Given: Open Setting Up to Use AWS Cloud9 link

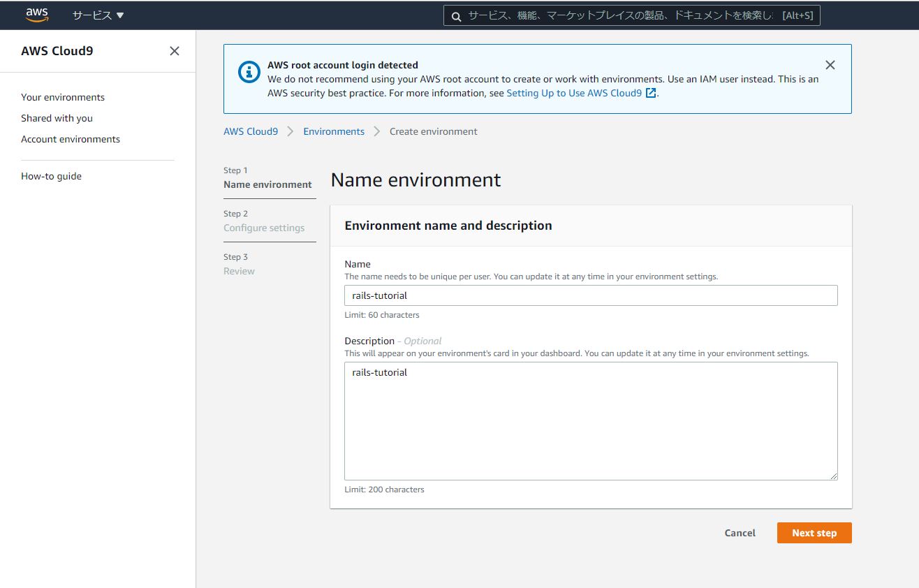Looking at the screenshot, I should [573, 93].
